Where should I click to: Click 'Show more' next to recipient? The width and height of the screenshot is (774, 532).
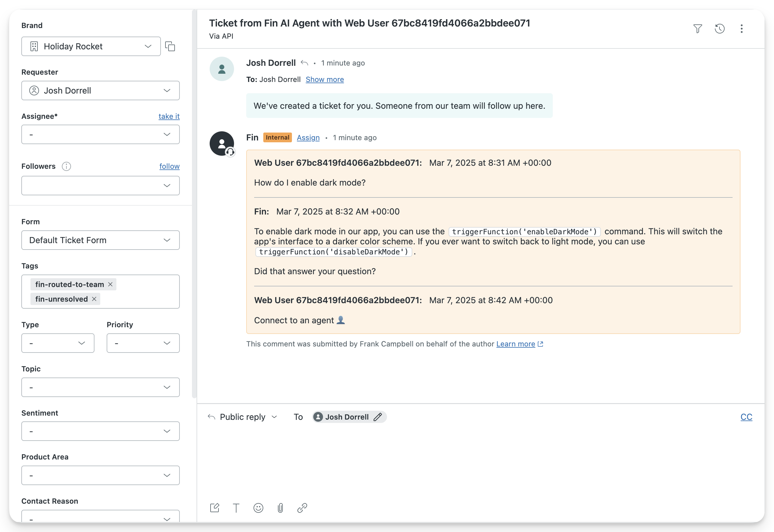click(x=325, y=79)
